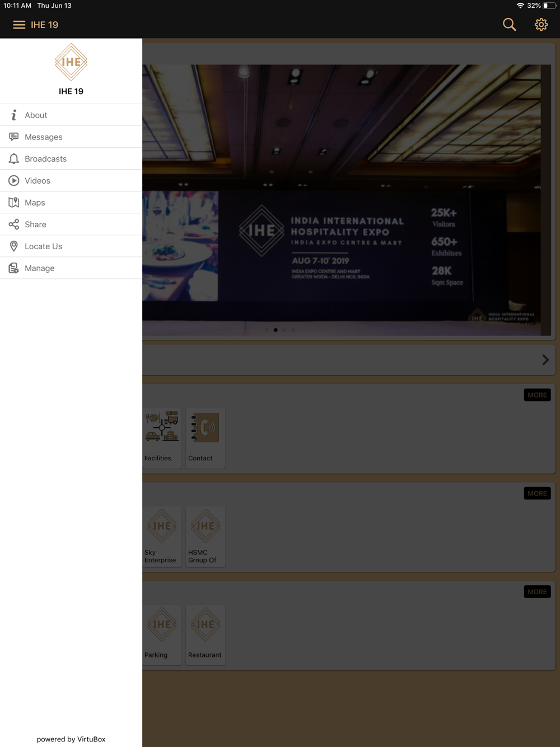
Task: Select the Manage menu item
Action: pyautogui.click(x=71, y=268)
